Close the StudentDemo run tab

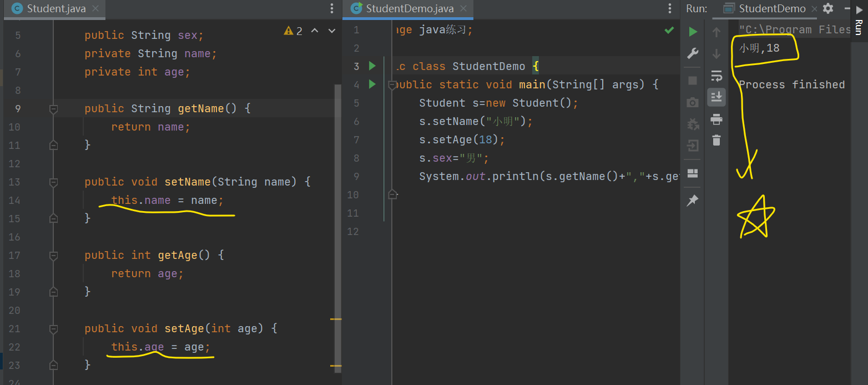click(815, 9)
